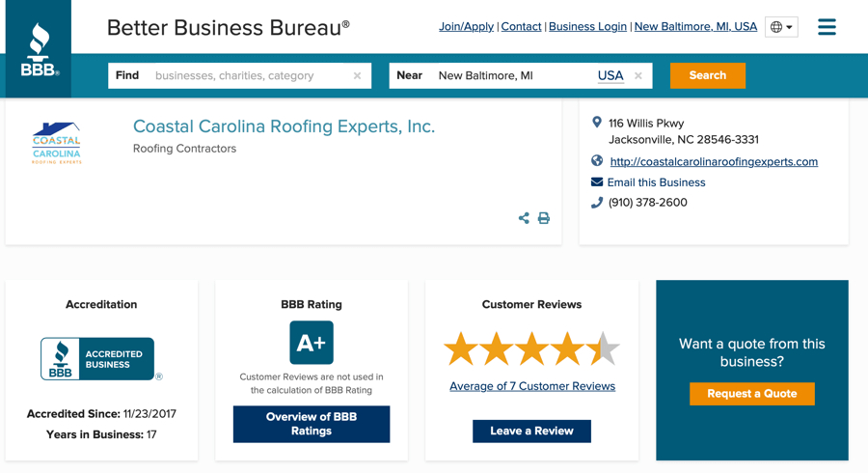This screenshot has height=473, width=868.
Task: Open the hamburger menu
Action: (x=827, y=27)
